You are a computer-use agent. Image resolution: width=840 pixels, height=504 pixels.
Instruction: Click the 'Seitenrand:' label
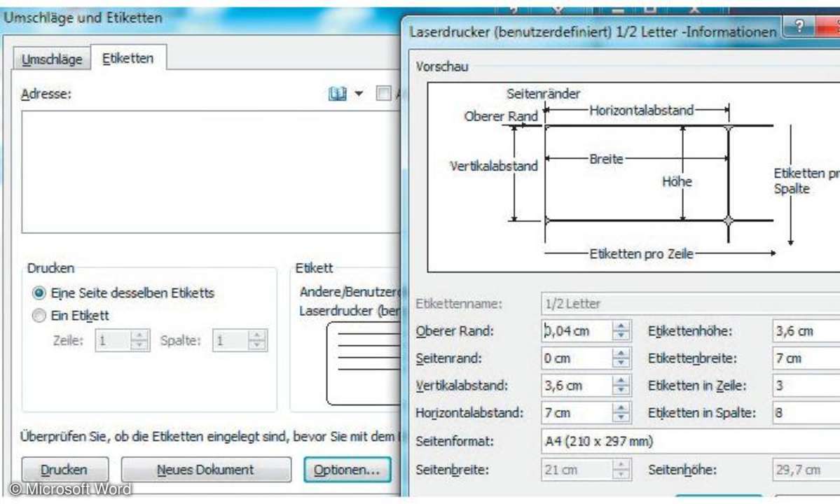click(448, 358)
